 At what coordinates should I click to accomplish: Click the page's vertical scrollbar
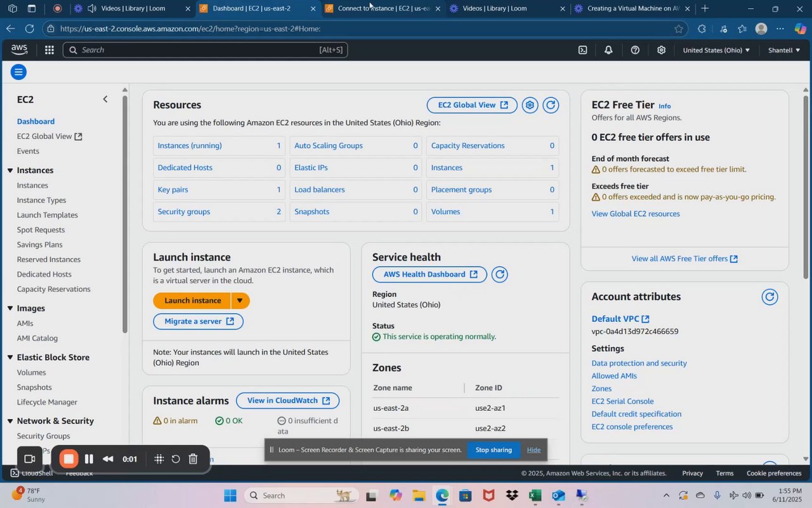coord(806,187)
